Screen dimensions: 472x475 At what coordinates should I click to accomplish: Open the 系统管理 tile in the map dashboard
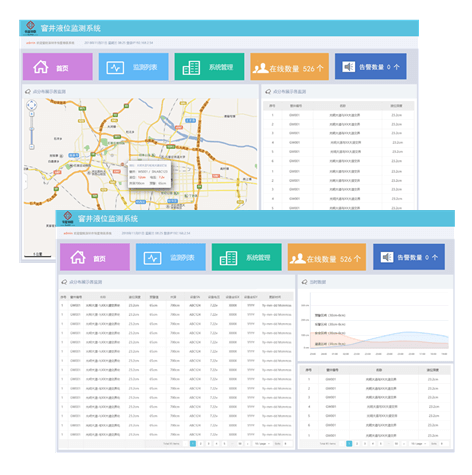(209, 67)
